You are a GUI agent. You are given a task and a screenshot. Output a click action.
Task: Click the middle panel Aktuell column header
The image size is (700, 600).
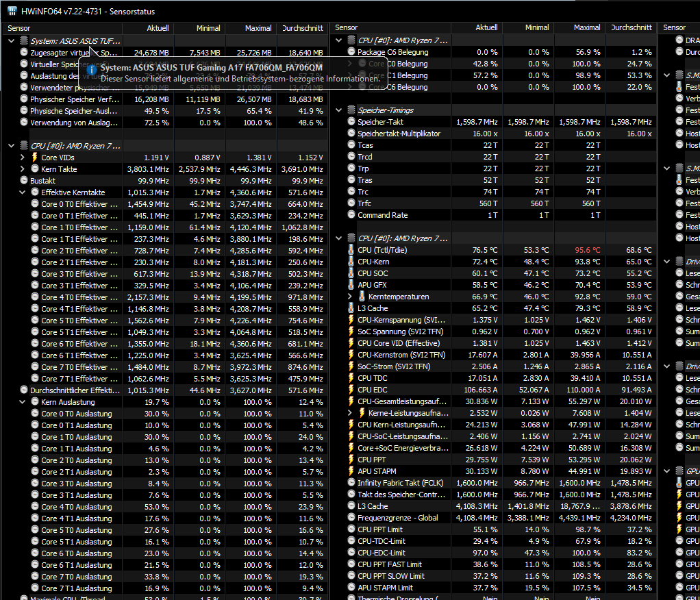[477, 27]
